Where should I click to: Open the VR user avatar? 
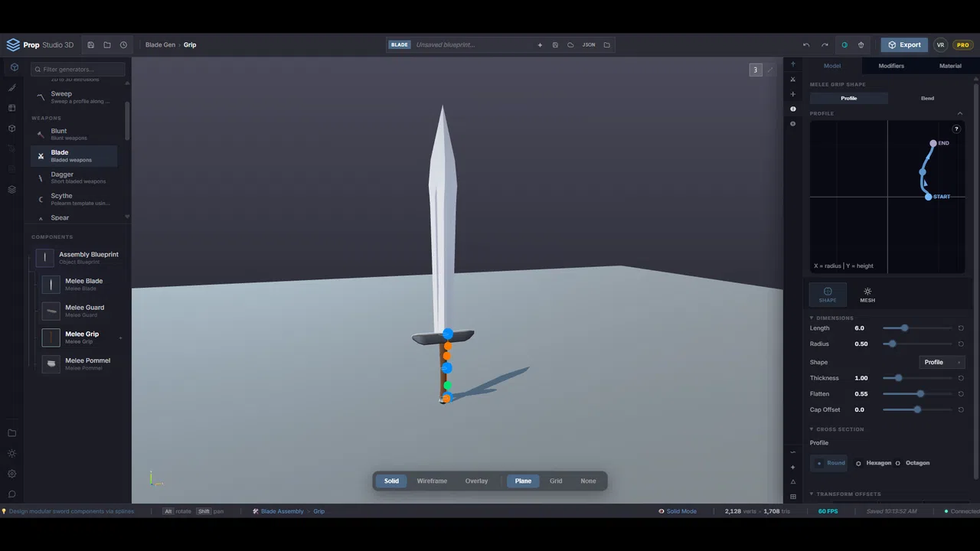(940, 45)
